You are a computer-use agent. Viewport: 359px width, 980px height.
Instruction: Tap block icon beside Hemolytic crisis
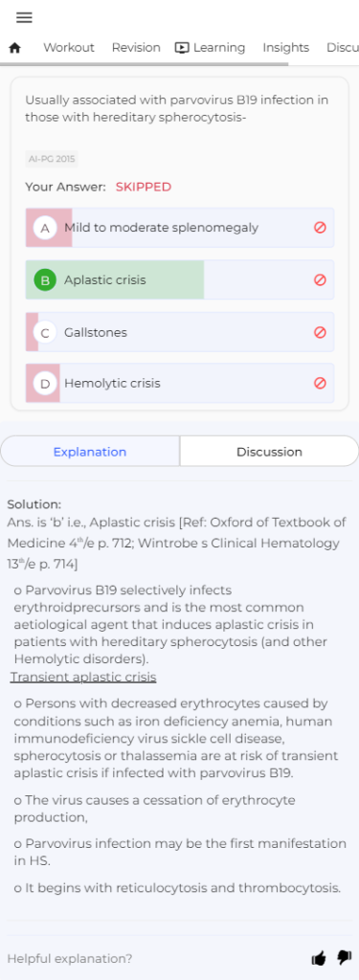320,383
